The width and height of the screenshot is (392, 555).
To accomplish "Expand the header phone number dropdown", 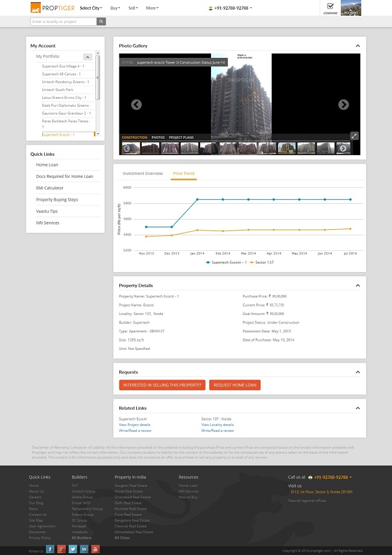I will pyautogui.click(x=251, y=8).
